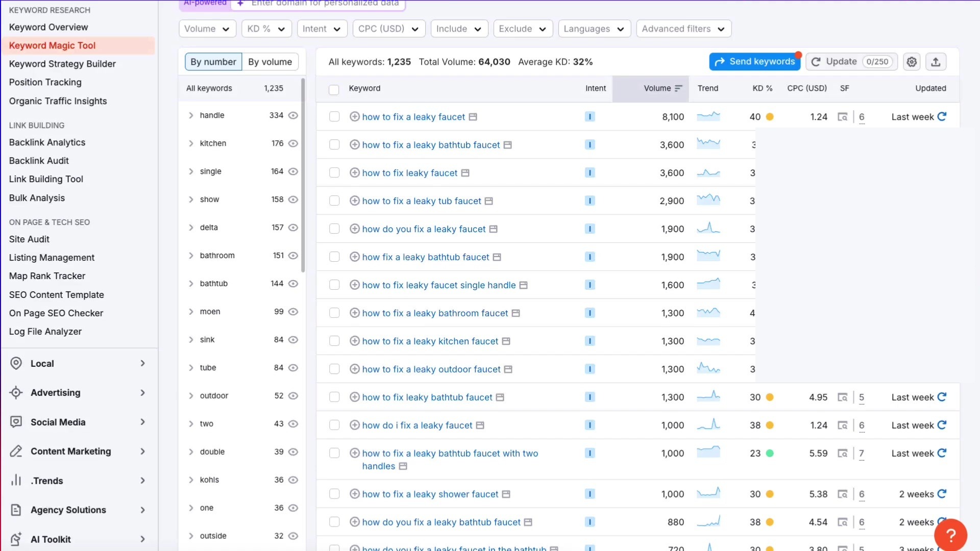Add 'how to fix leaky faucet' plus icon

click(x=354, y=172)
